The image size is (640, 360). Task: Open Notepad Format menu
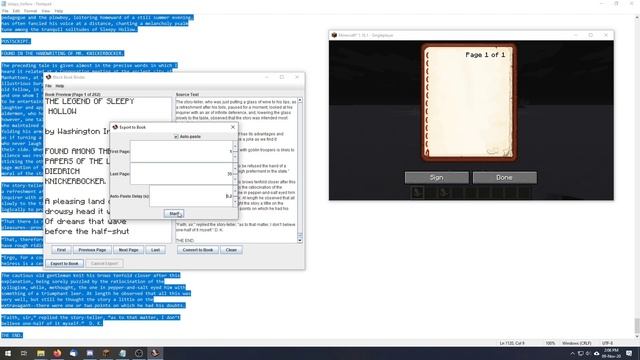[31, 11]
